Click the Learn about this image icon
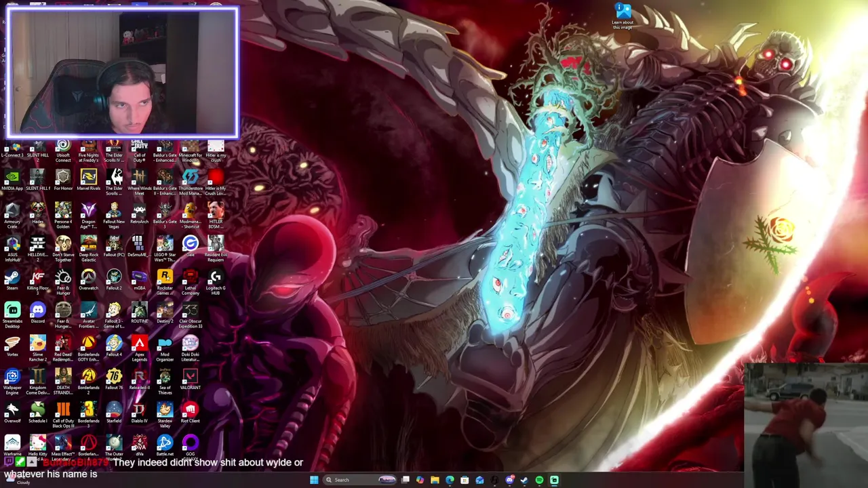Viewport: 868px width, 488px height. coord(623,17)
